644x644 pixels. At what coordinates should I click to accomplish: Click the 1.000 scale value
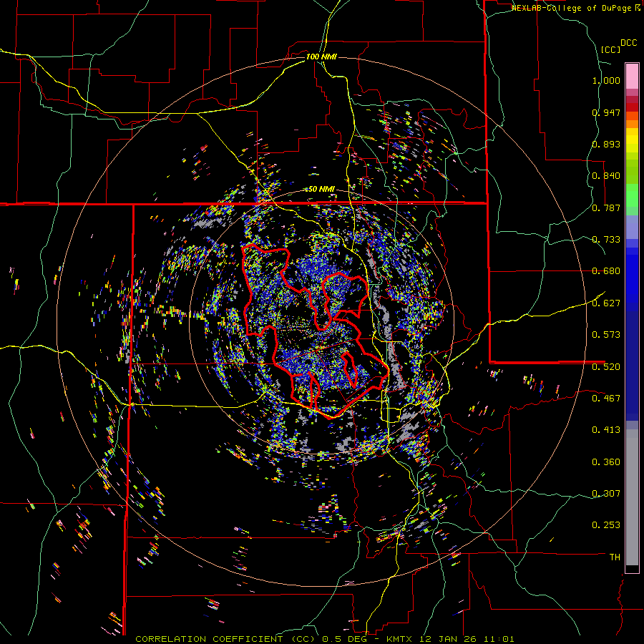tap(606, 80)
